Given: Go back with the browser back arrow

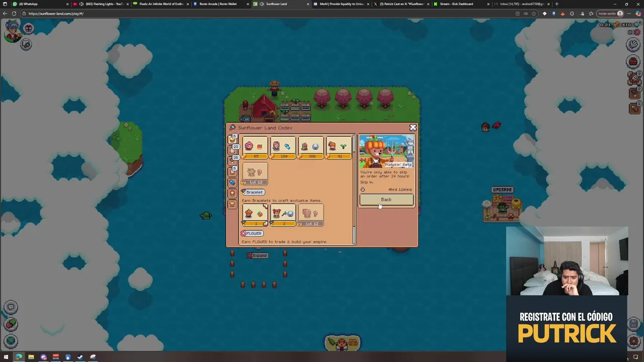Looking at the screenshot, I should coord(5,14).
